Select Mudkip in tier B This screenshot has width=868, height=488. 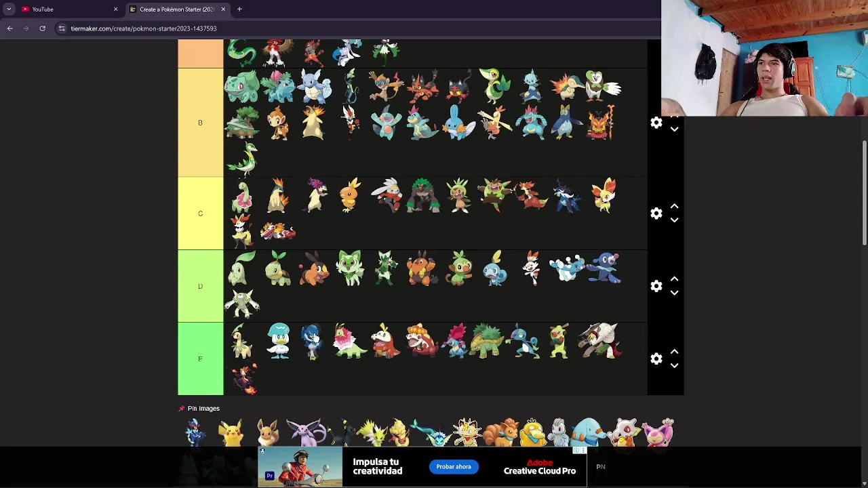tap(458, 123)
